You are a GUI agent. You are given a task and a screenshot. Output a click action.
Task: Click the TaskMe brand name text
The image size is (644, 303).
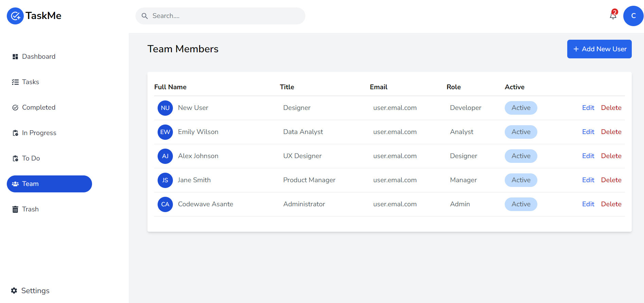coord(43,16)
